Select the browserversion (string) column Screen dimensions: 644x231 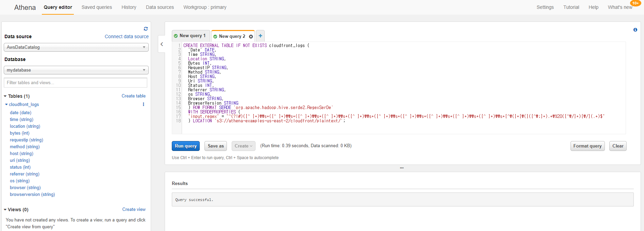pyautogui.click(x=32, y=195)
